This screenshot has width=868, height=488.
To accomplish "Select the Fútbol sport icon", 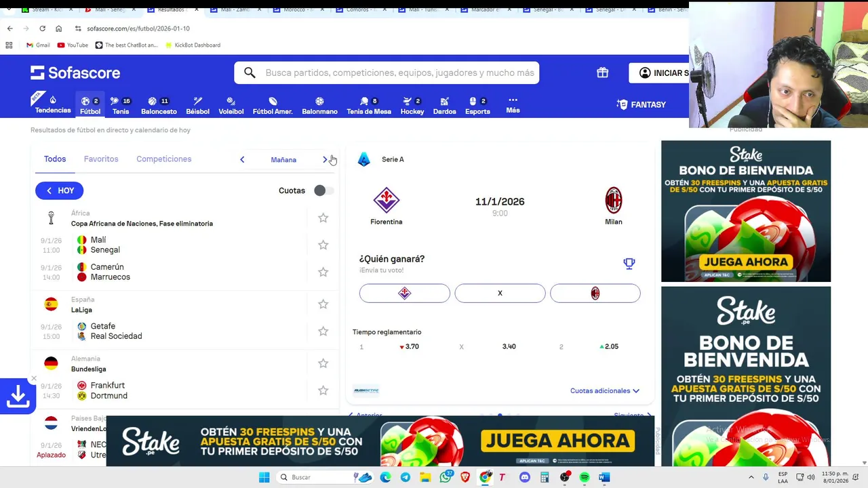I will pos(85,101).
